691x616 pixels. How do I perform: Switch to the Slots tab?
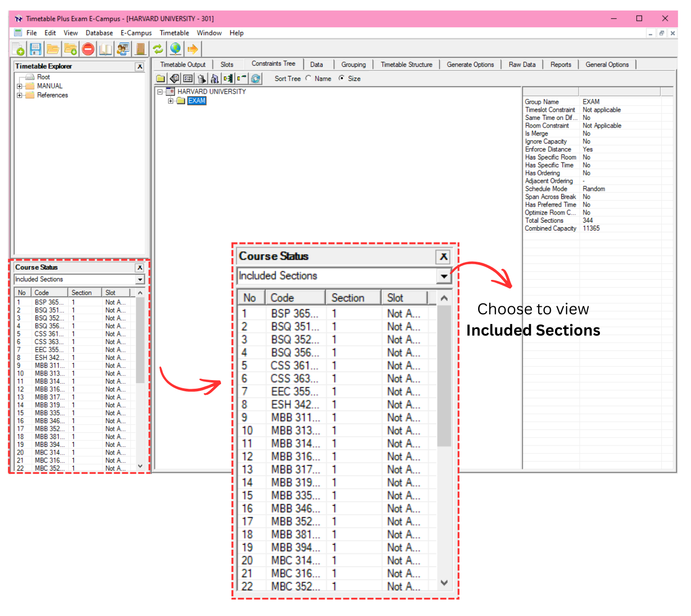point(227,65)
